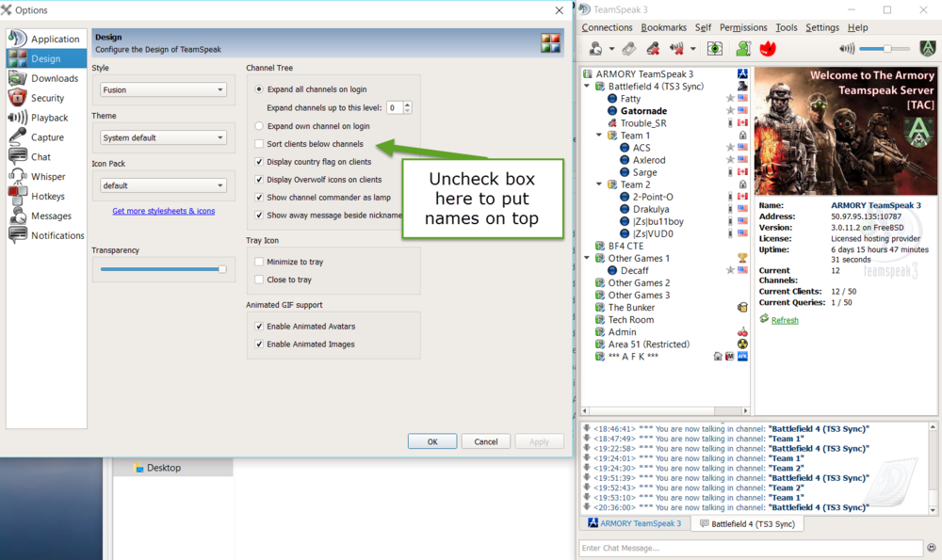This screenshot has height=560, width=942.
Task: Open the Application section in Options
Action: tap(46, 39)
